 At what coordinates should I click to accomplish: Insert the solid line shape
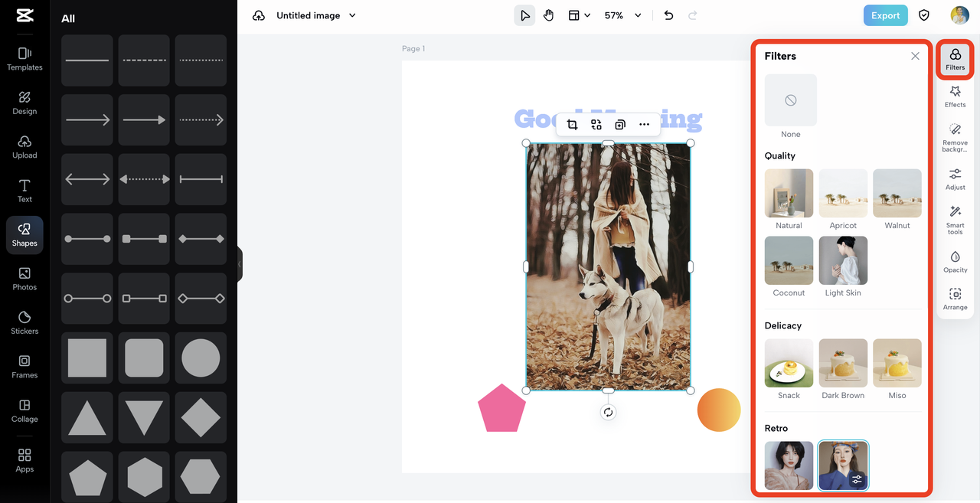pyautogui.click(x=87, y=60)
